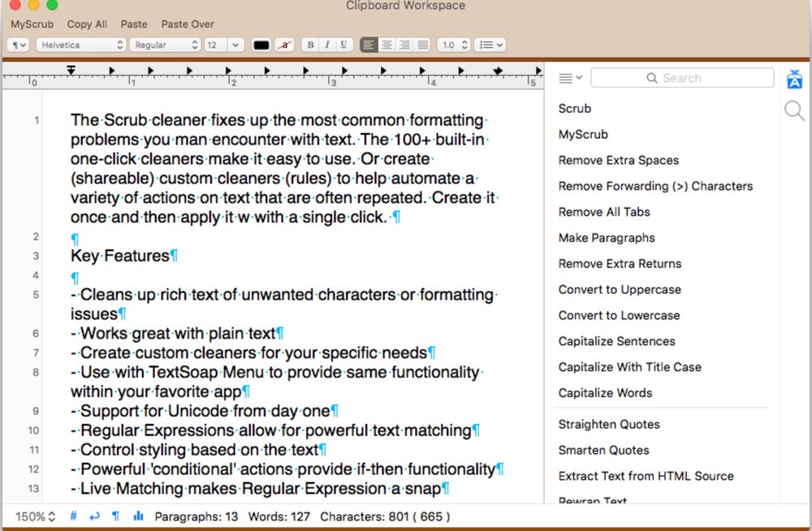Click Paste Over in the toolbar
The image size is (812, 531).
click(188, 24)
